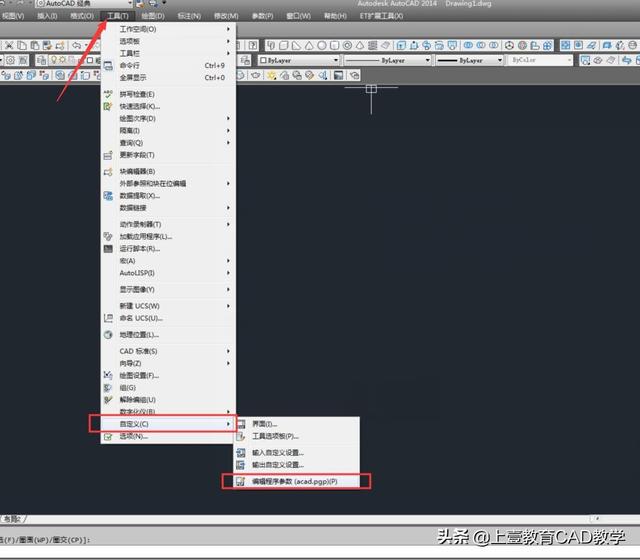Click the Data Extraction table icon

pos(108,196)
